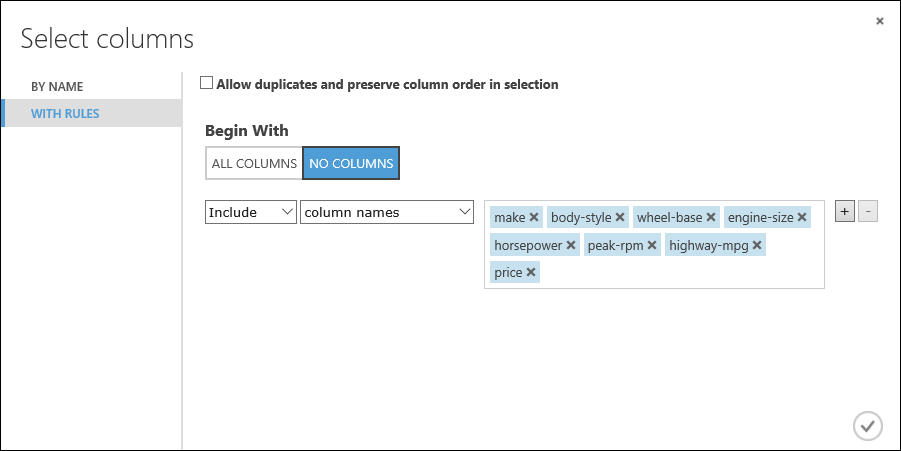The width and height of the screenshot is (901, 451).
Task: Open the Include dropdown
Action: (251, 212)
